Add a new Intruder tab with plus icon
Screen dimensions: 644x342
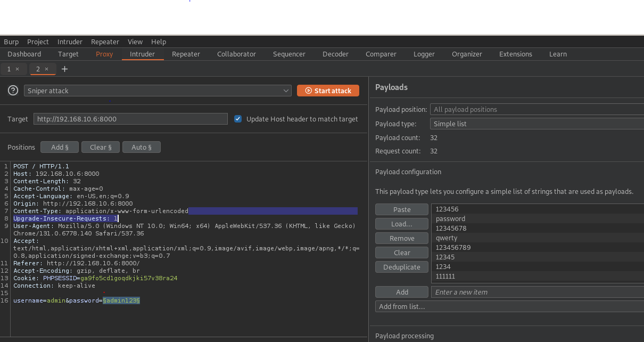click(65, 69)
